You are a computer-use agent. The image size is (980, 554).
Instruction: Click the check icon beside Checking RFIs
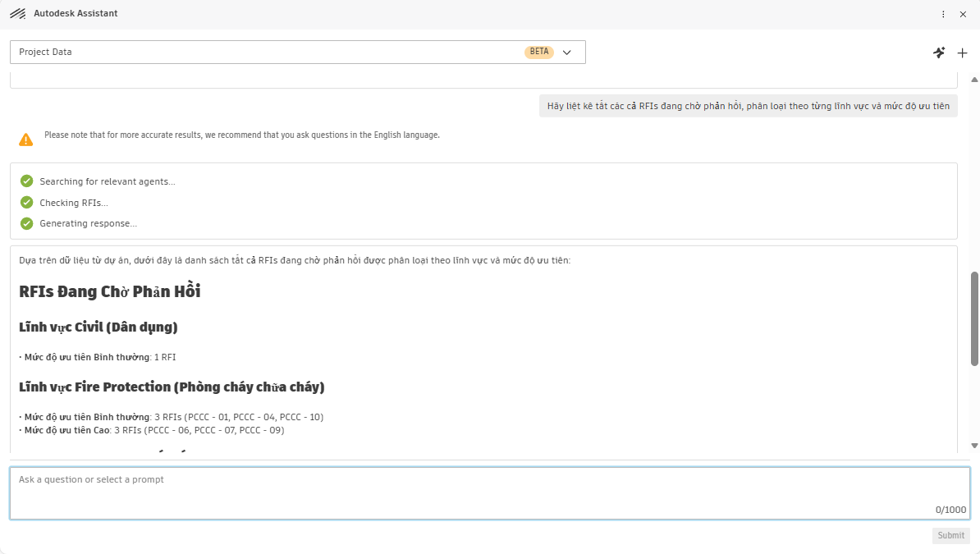click(x=26, y=203)
